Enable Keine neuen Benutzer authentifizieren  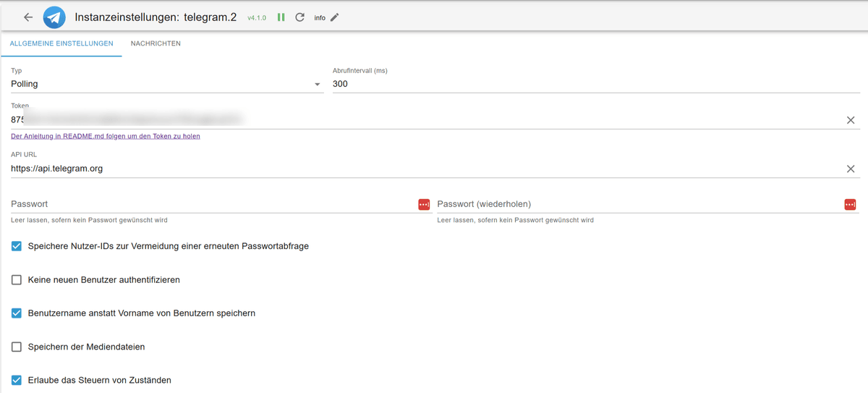17,279
